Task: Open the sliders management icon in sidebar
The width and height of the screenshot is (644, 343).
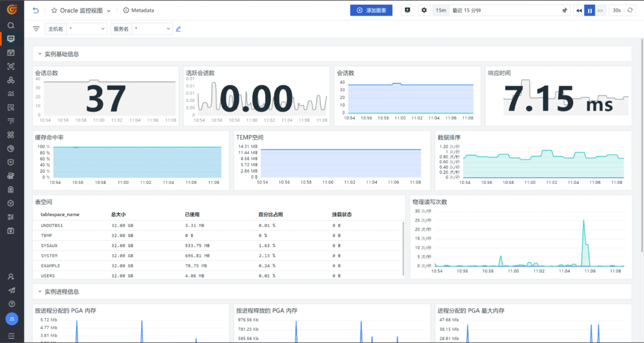Action: pos(11,217)
